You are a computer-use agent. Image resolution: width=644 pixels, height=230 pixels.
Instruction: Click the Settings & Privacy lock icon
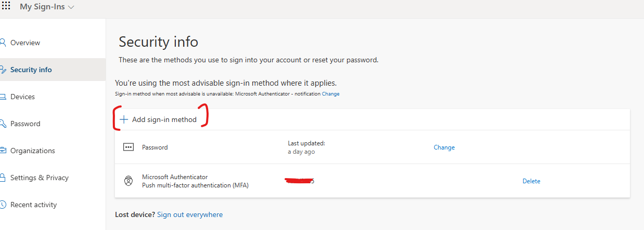pyautogui.click(x=3, y=178)
